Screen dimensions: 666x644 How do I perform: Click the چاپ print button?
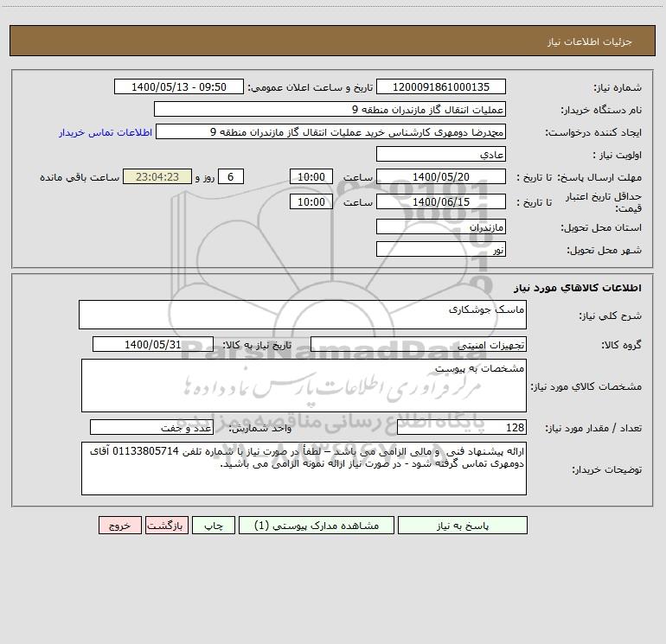click(x=214, y=525)
